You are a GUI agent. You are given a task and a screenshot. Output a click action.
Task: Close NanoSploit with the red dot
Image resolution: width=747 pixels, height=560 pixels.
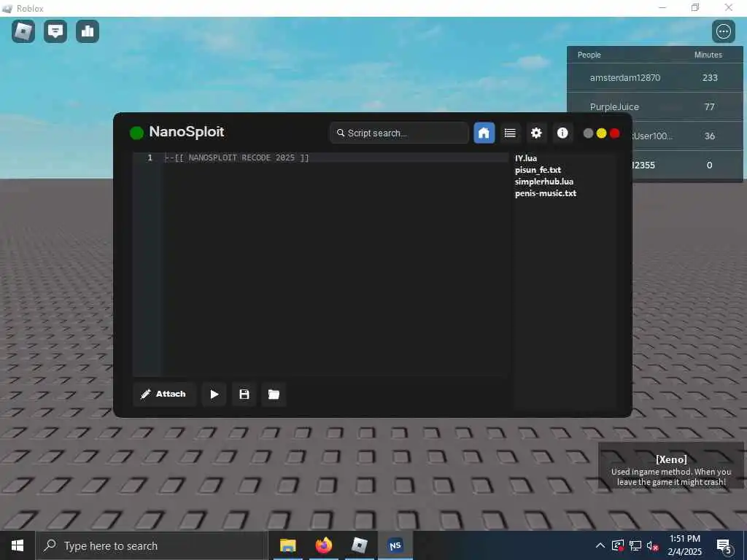(615, 133)
